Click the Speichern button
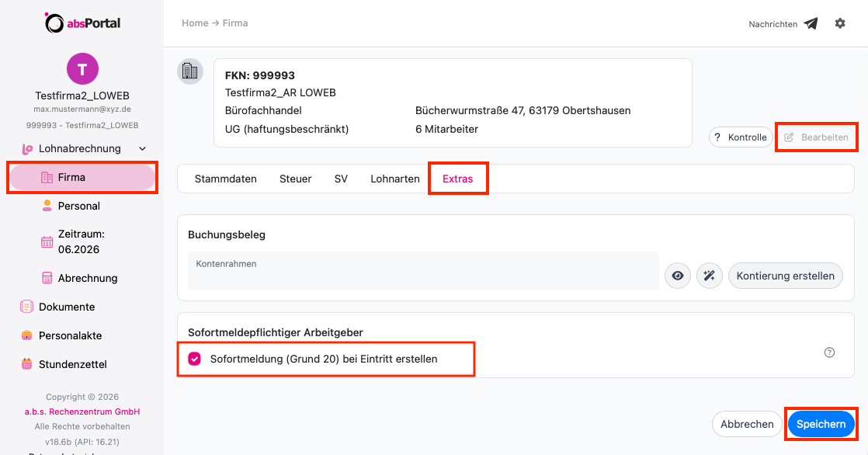 point(821,424)
